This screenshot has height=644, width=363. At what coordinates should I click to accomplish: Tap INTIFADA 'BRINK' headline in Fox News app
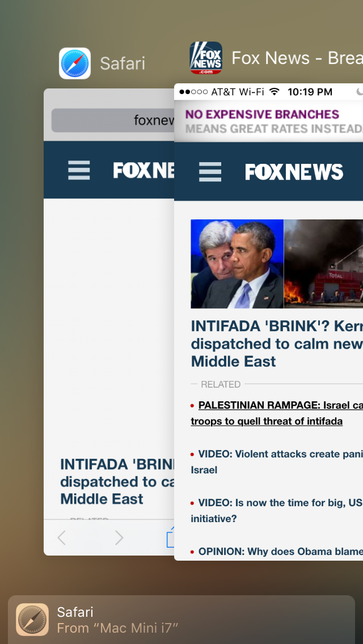click(x=277, y=344)
